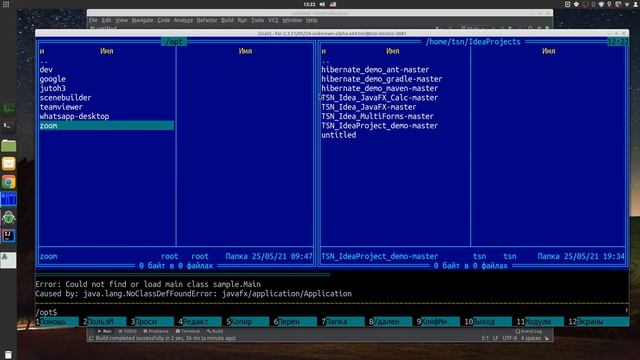Click UTF-8 encoding in IntelliJ status bar

[510, 338]
